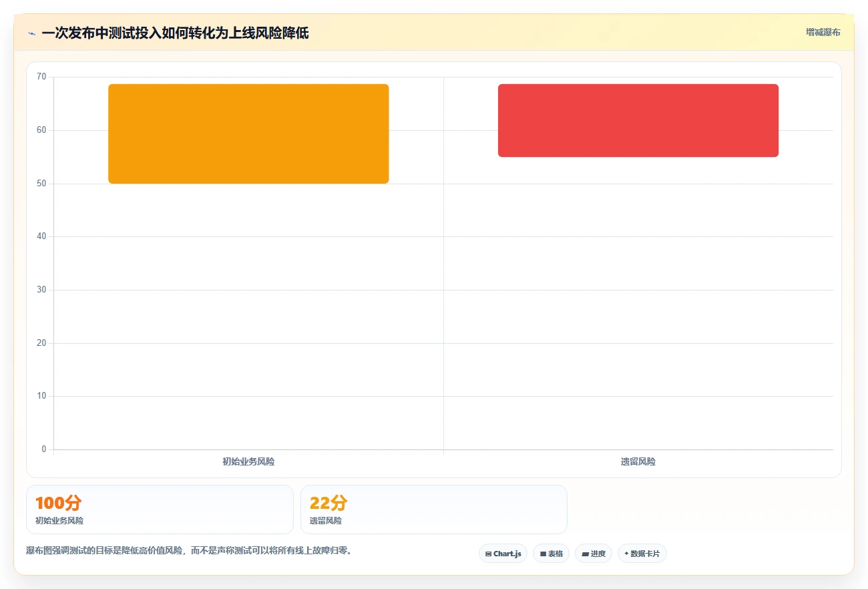868x589 pixels.
Task: Select the Chart.js tag chip
Action: tap(503, 554)
